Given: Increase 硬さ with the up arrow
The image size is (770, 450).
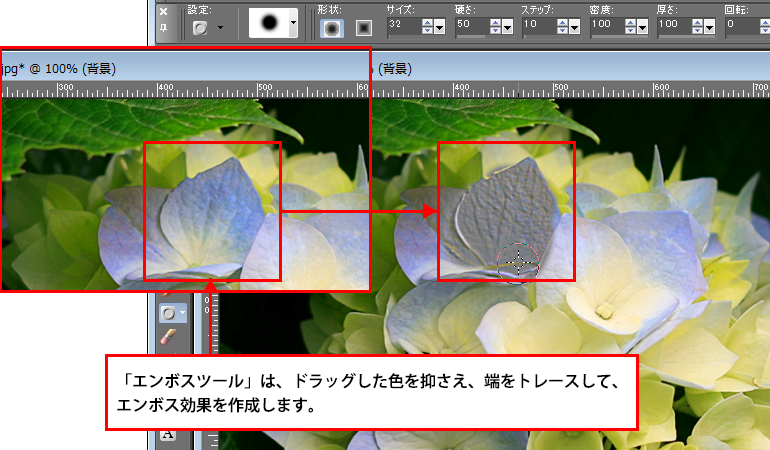Looking at the screenshot, I should pyautogui.click(x=495, y=22).
